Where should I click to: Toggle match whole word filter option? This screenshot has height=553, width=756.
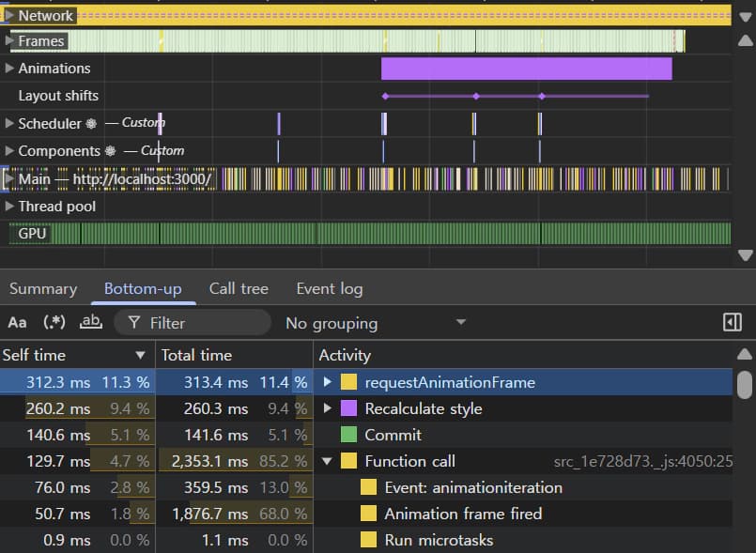(91, 323)
